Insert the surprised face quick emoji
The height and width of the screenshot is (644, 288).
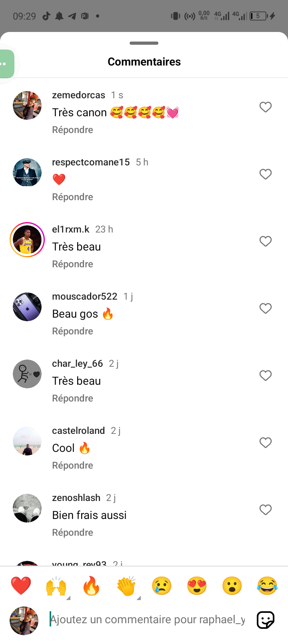tap(232, 586)
